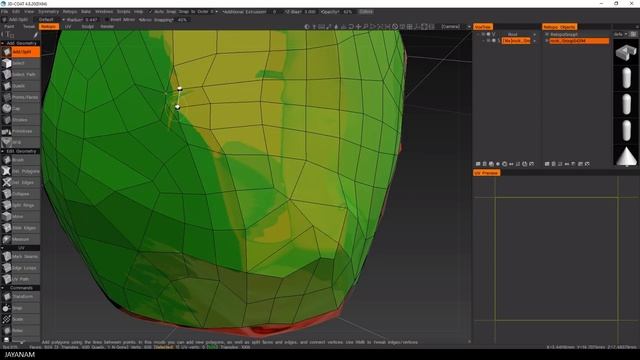This screenshot has height=360, width=640.
Task: Open the UV Preview panel tab
Action: 487,173
